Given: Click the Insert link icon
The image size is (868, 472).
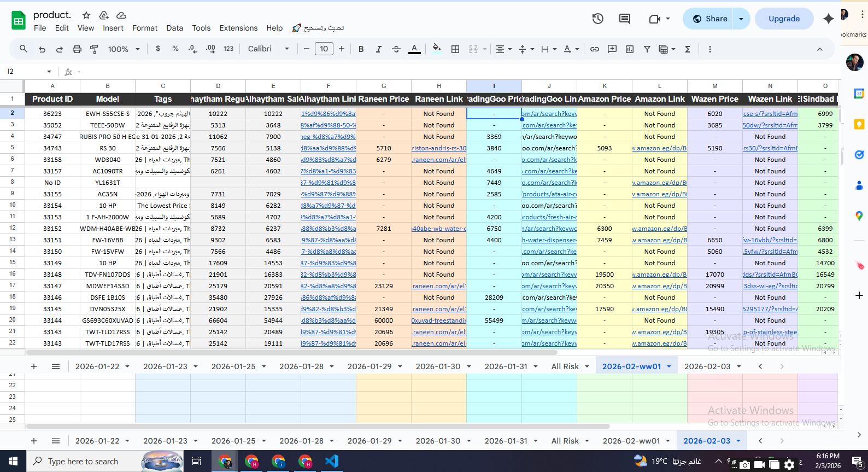Looking at the screenshot, I should click(594, 49).
